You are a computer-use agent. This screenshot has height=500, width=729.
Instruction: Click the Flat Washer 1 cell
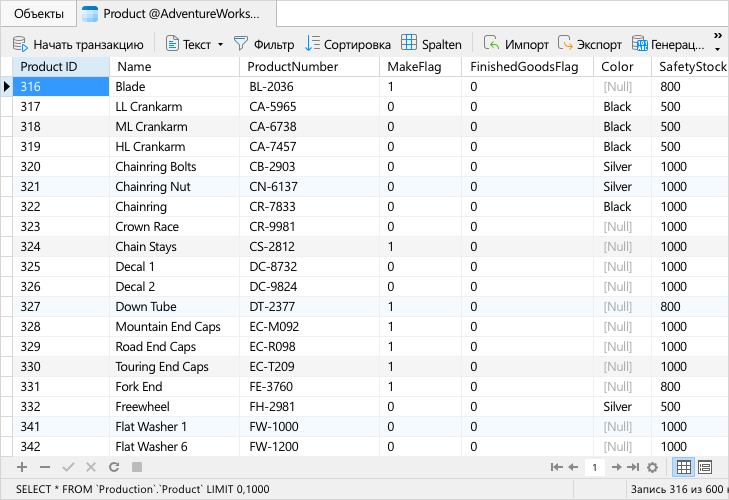point(174,427)
